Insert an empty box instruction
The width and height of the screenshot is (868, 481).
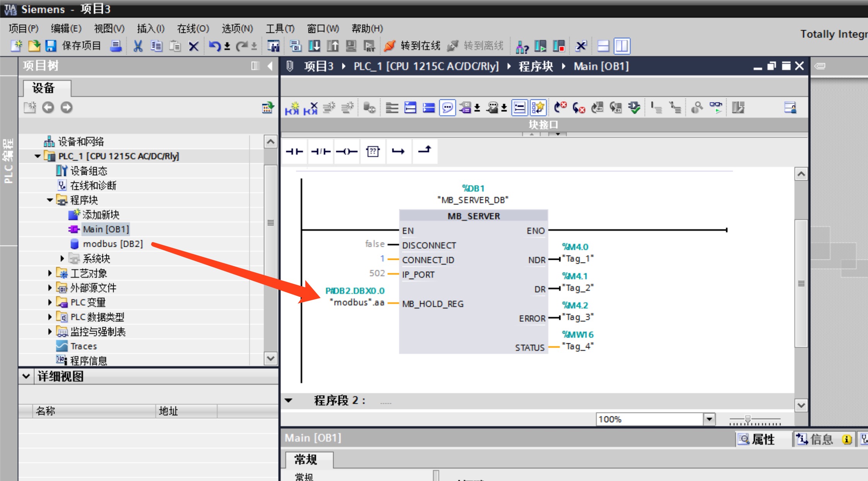point(373,152)
